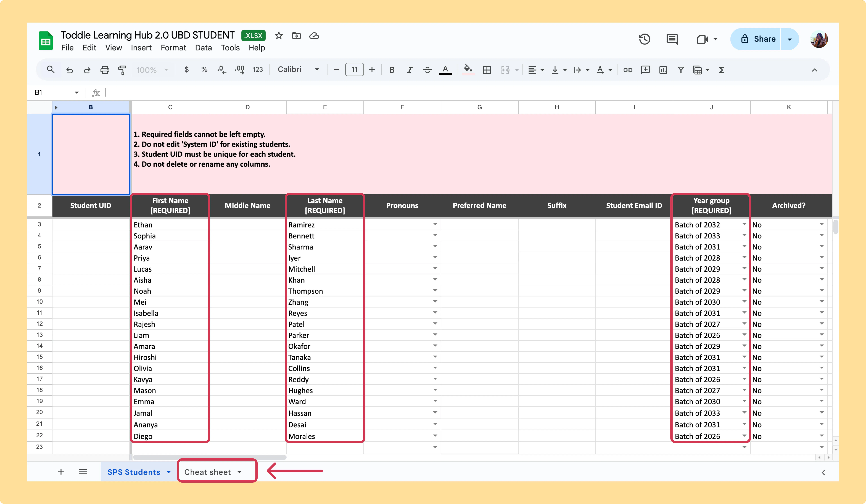Open the cell name box dropdown

pyautogui.click(x=77, y=92)
